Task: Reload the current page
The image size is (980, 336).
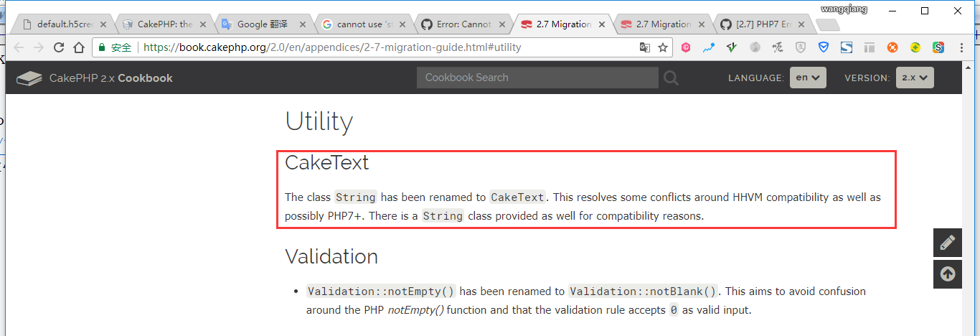Action: [x=59, y=47]
